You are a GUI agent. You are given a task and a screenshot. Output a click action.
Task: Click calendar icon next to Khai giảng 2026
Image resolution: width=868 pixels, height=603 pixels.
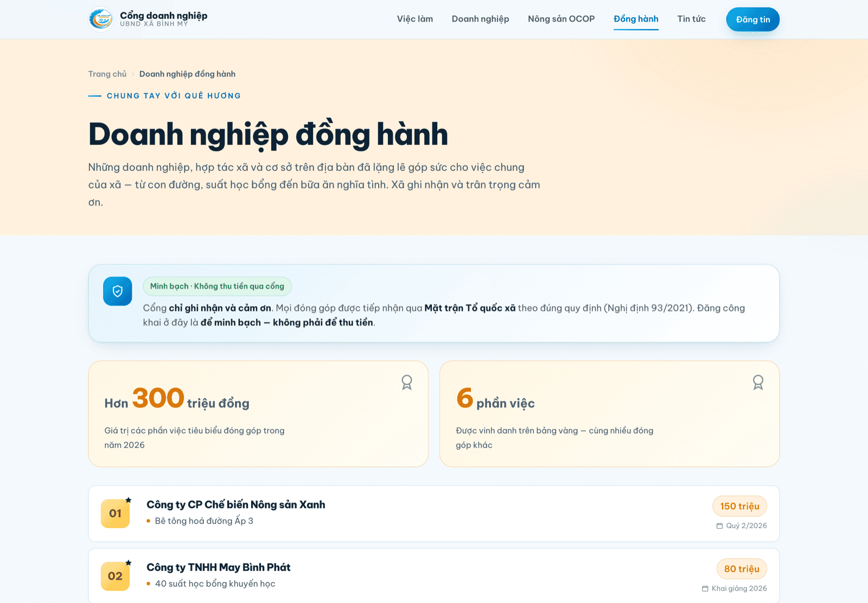click(705, 588)
